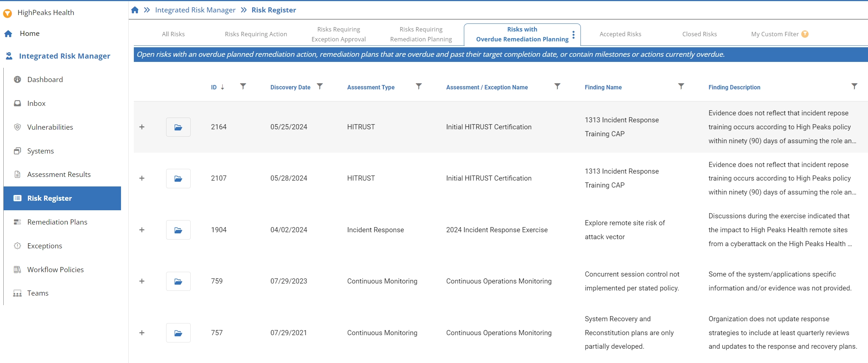The width and height of the screenshot is (868, 363).
Task: Open the folder for risk 2164
Action: [x=178, y=127]
